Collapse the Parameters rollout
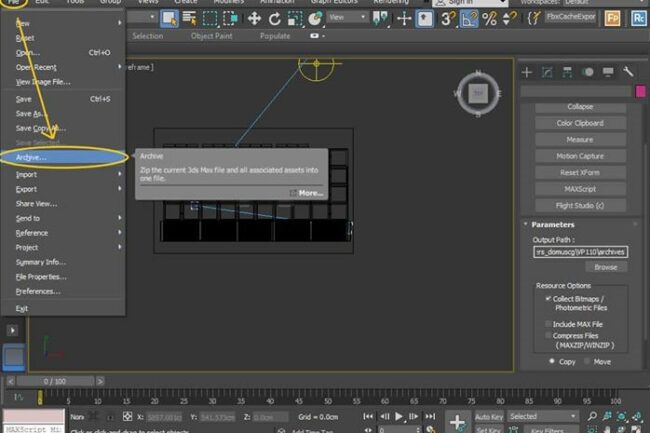Viewport: 650px width, 433px height. (553, 225)
